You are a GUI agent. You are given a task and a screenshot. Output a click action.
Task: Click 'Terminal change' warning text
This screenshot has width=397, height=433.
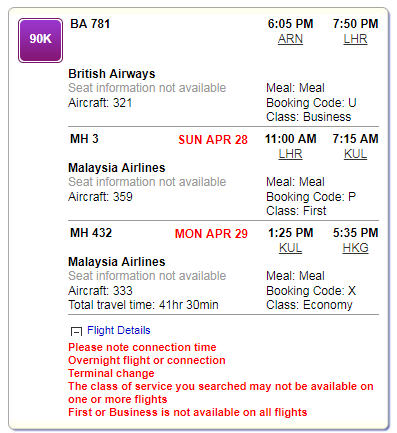click(111, 373)
